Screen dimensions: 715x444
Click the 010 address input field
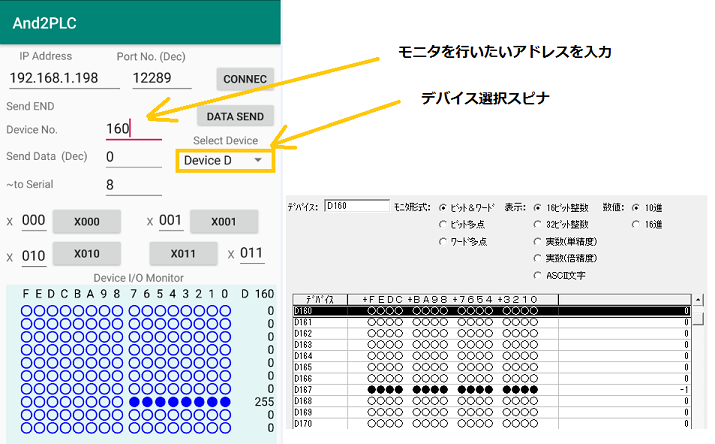[x=34, y=256]
